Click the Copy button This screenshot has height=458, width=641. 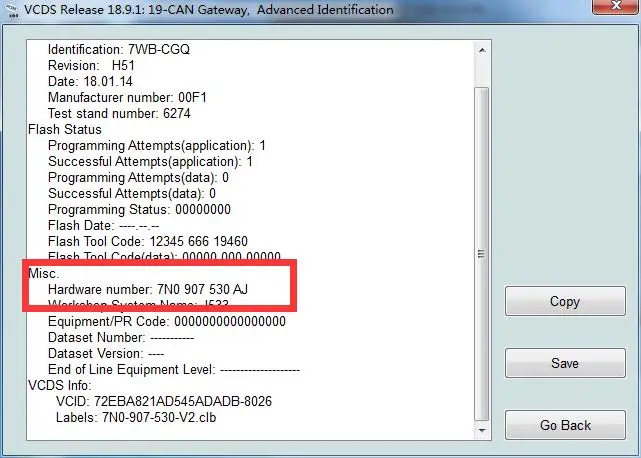click(x=565, y=301)
